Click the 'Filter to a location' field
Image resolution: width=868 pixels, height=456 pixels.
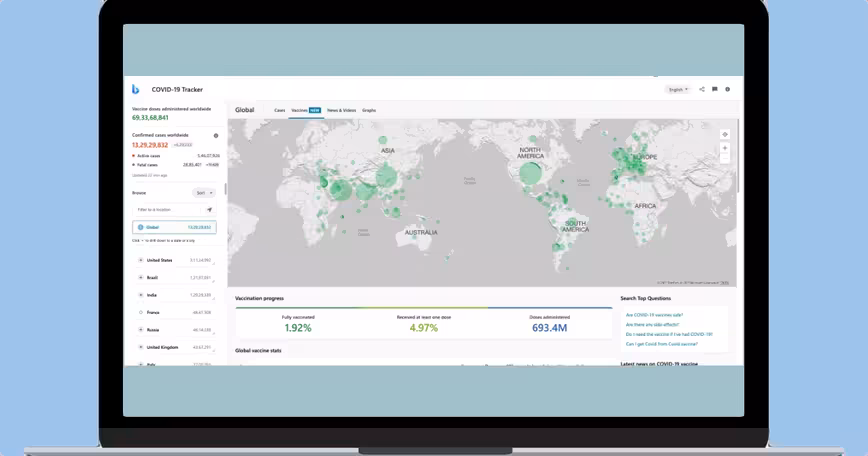(167, 210)
